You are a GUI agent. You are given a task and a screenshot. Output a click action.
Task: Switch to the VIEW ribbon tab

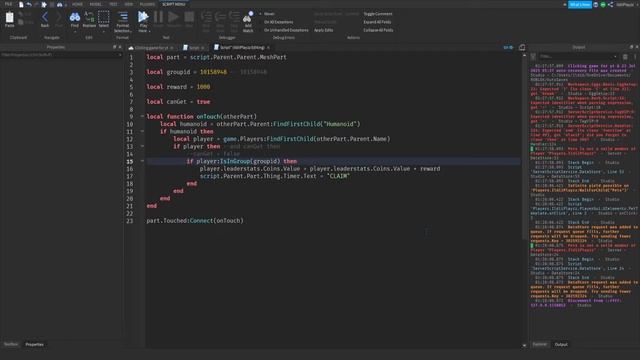(x=129, y=4)
